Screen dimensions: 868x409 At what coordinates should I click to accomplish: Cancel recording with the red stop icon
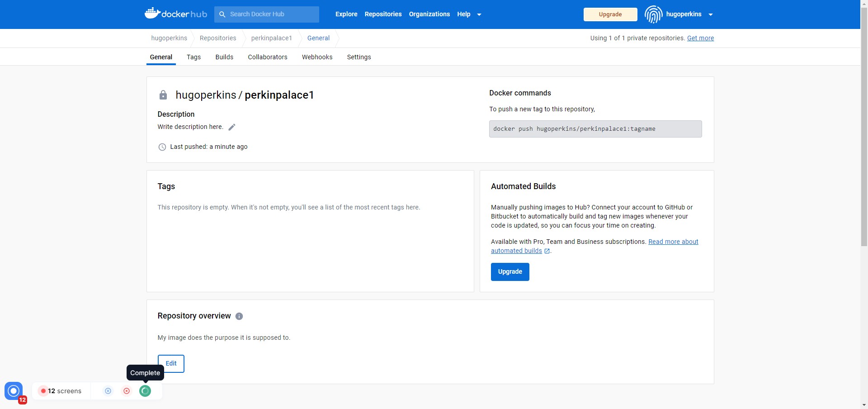point(126,391)
